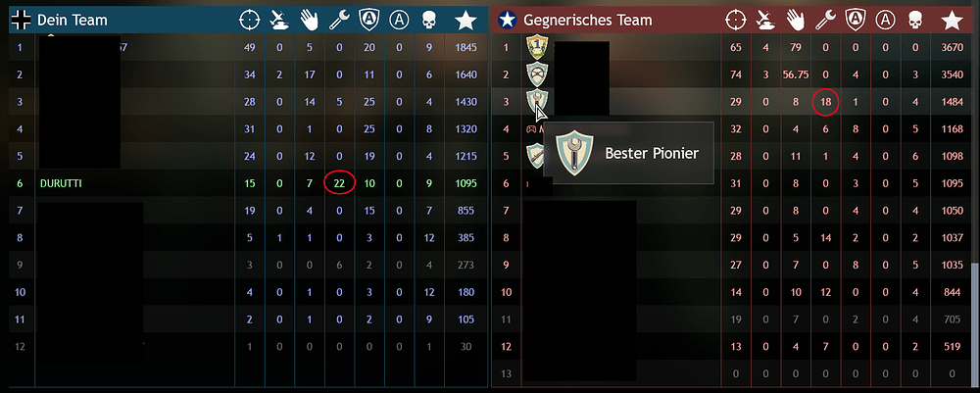980x393 pixels.
Task: Select the DURUTTI player row
Action: tap(248, 183)
